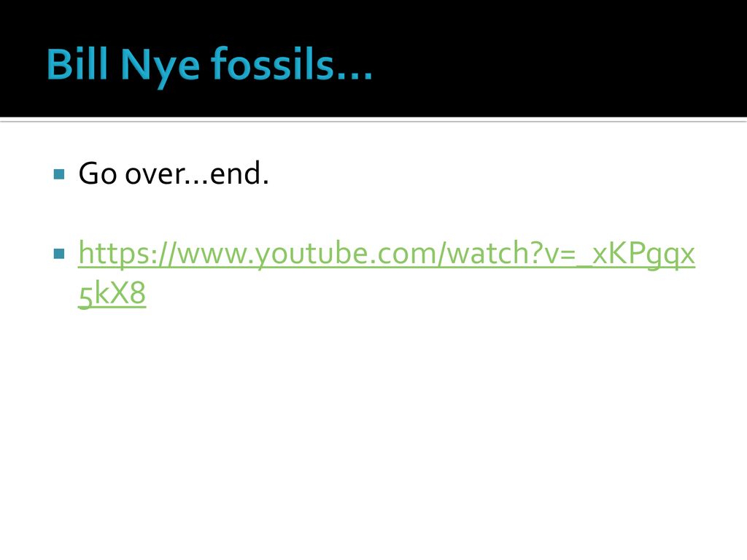Click the '5kX8' wrapped link line

tap(112, 293)
